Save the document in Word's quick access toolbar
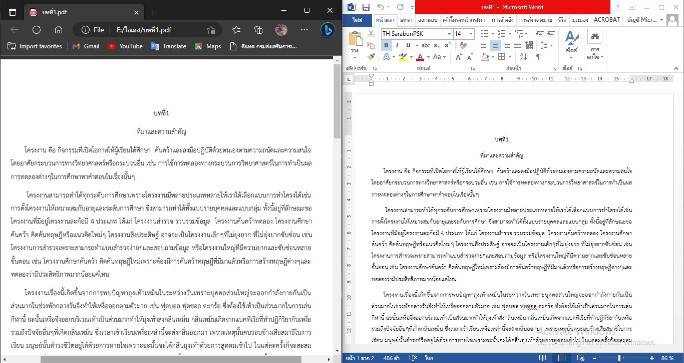The width and height of the screenshot is (684, 363). coord(366,7)
